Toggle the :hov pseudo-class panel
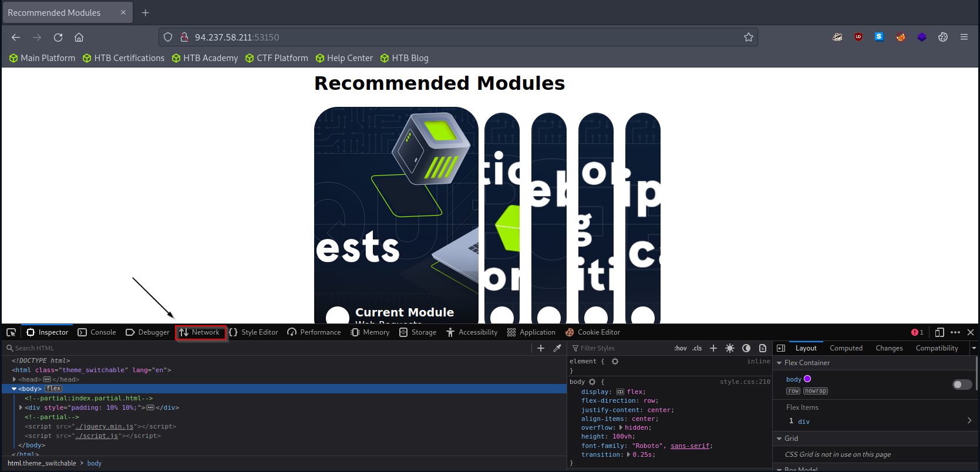The image size is (980, 472). pos(680,348)
